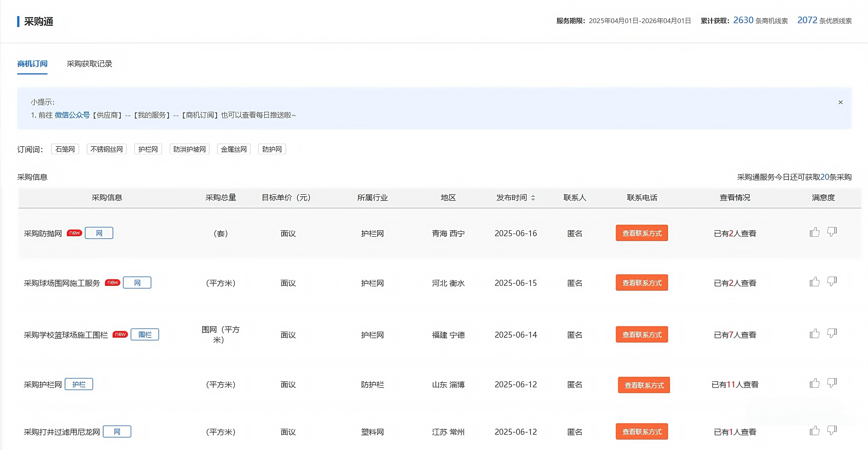Image resolution: width=868 pixels, height=450 pixels.
Task: Click the 所属行业 column header
Action: (372, 198)
